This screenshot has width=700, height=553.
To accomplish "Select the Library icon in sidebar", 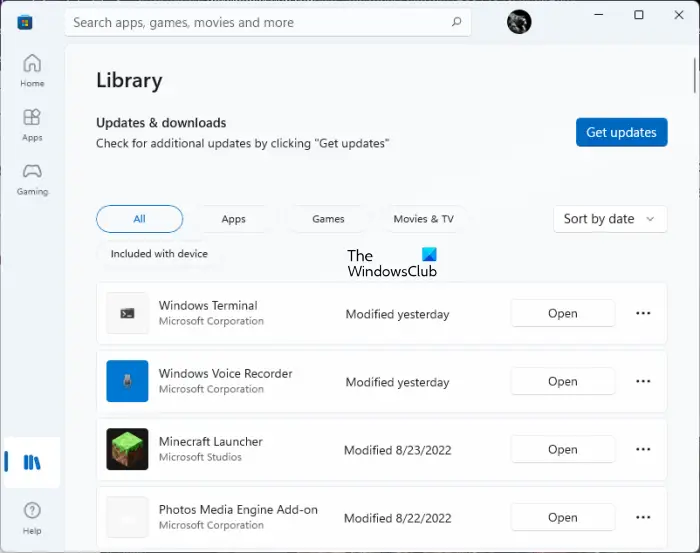I will (x=32, y=462).
